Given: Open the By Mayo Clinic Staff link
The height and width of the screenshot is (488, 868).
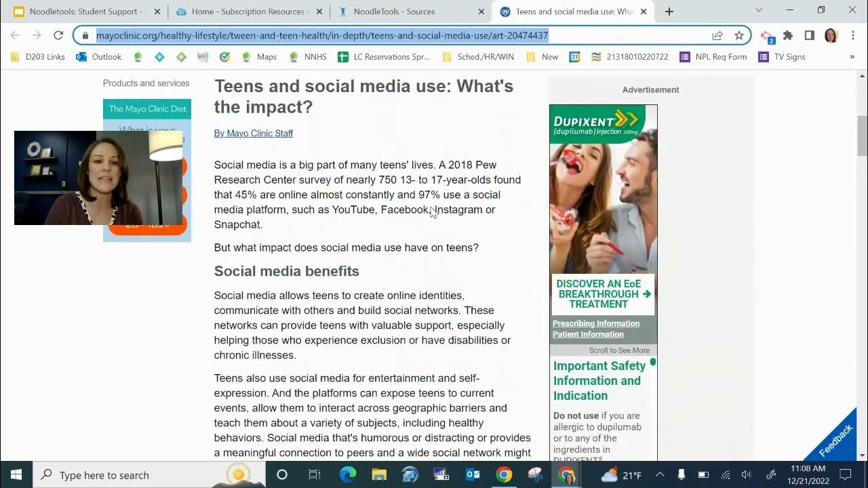Looking at the screenshot, I should [x=254, y=133].
